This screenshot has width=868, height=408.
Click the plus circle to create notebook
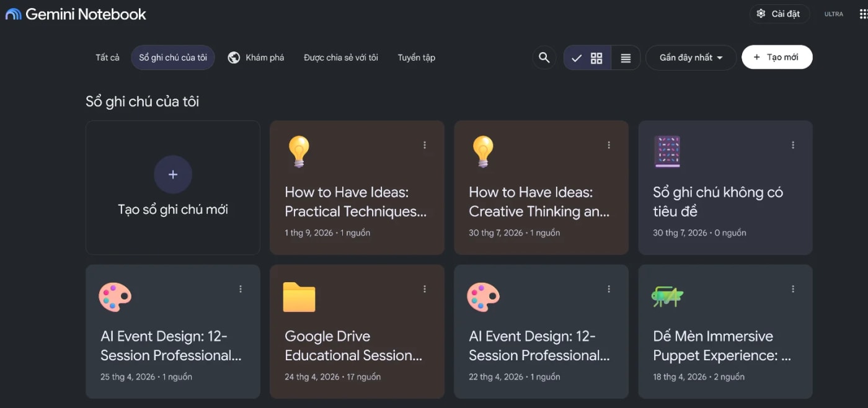point(173,174)
